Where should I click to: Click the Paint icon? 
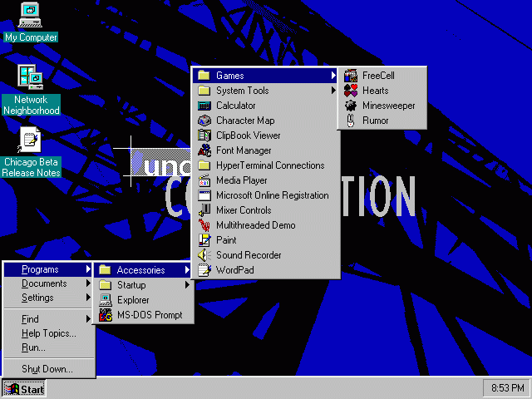pos(204,240)
